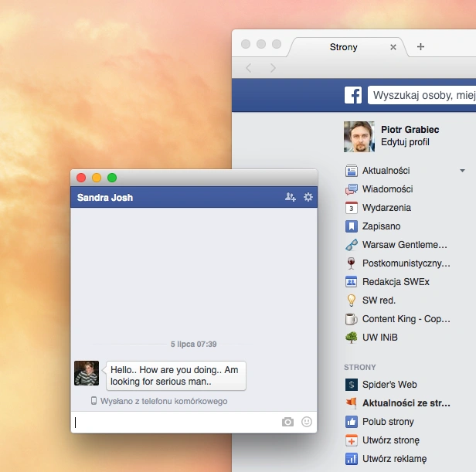Click the Utwórz reklamę chart icon
476x472 pixels.
(x=352, y=459)
